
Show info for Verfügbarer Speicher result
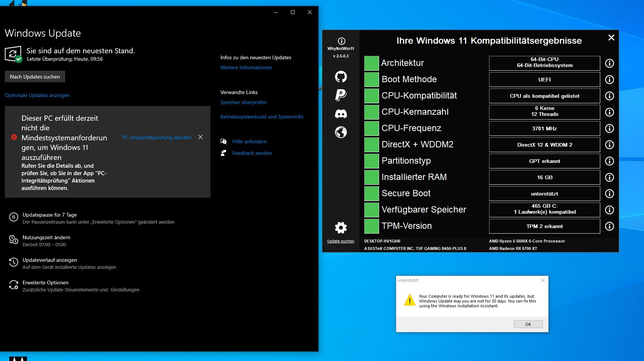610,210
